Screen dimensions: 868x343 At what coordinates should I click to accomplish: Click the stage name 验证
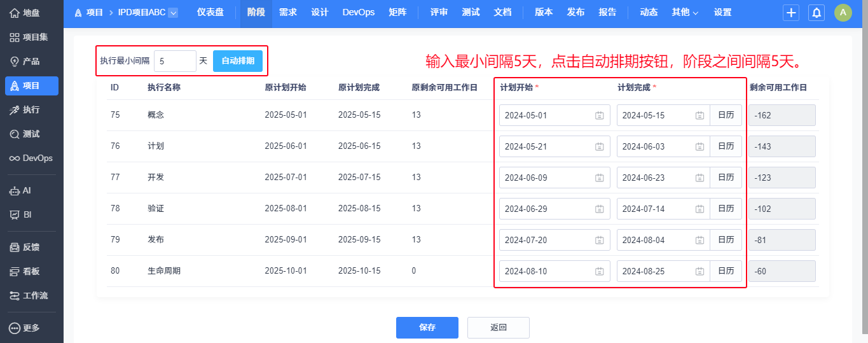click(156, 208)
